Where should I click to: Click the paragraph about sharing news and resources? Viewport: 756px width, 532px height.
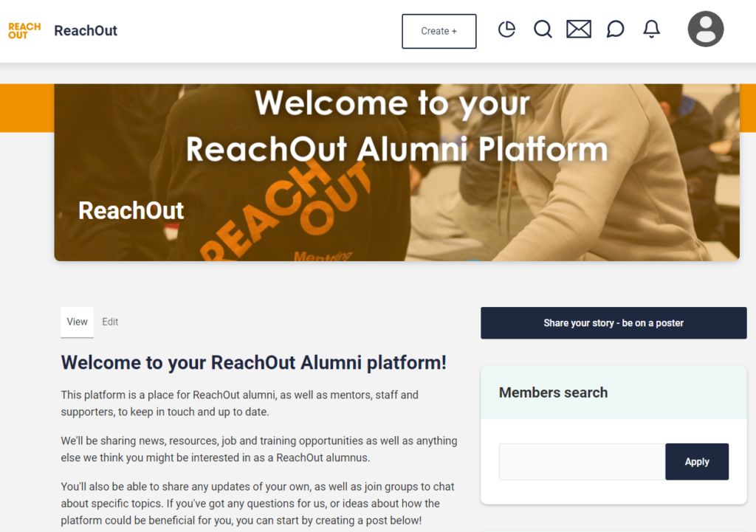tap(258, 449)
